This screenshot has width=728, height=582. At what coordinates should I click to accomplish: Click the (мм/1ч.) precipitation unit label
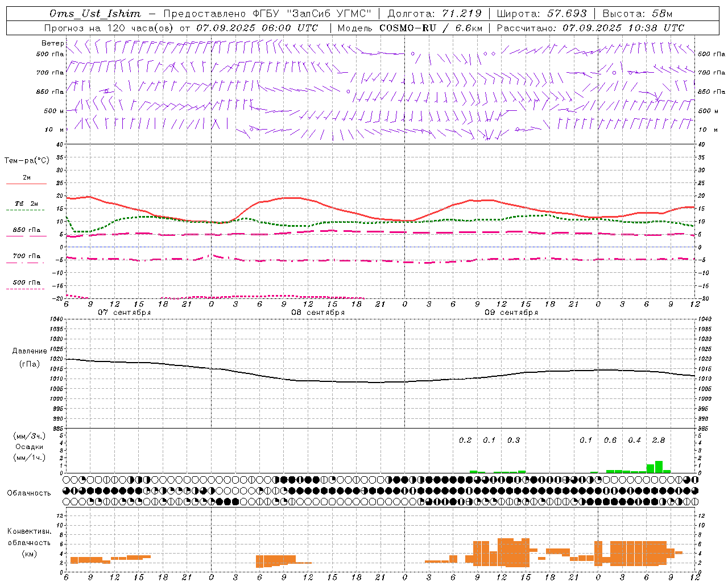(30, 458)
